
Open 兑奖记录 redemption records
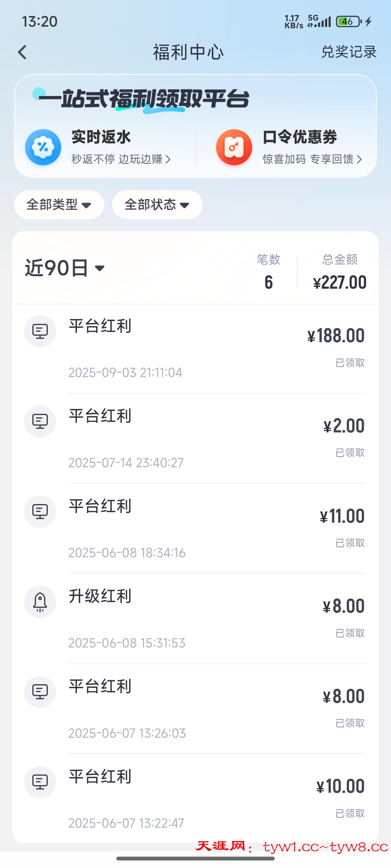348,52
